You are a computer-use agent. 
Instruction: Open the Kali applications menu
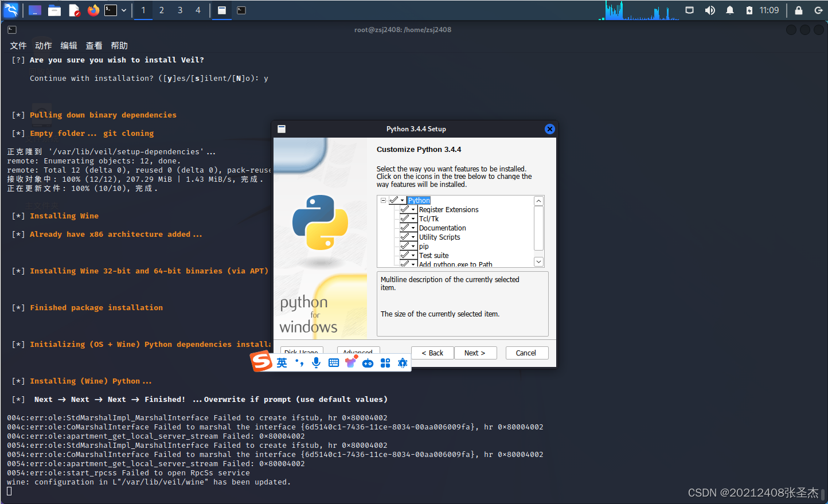tap(11, 10)
